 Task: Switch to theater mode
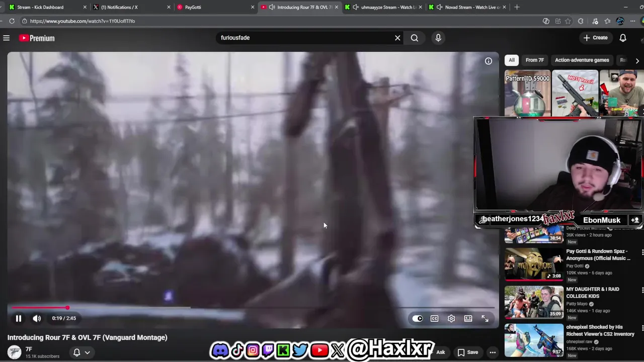tap(468, 318)
